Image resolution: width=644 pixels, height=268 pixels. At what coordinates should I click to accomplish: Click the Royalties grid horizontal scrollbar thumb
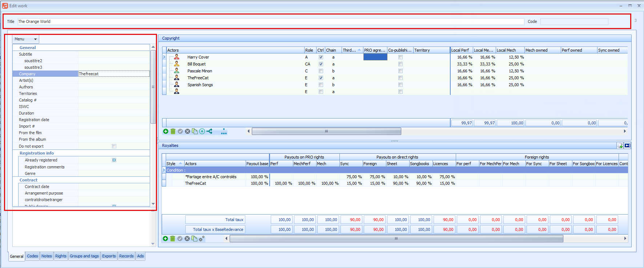coord(396,239)
